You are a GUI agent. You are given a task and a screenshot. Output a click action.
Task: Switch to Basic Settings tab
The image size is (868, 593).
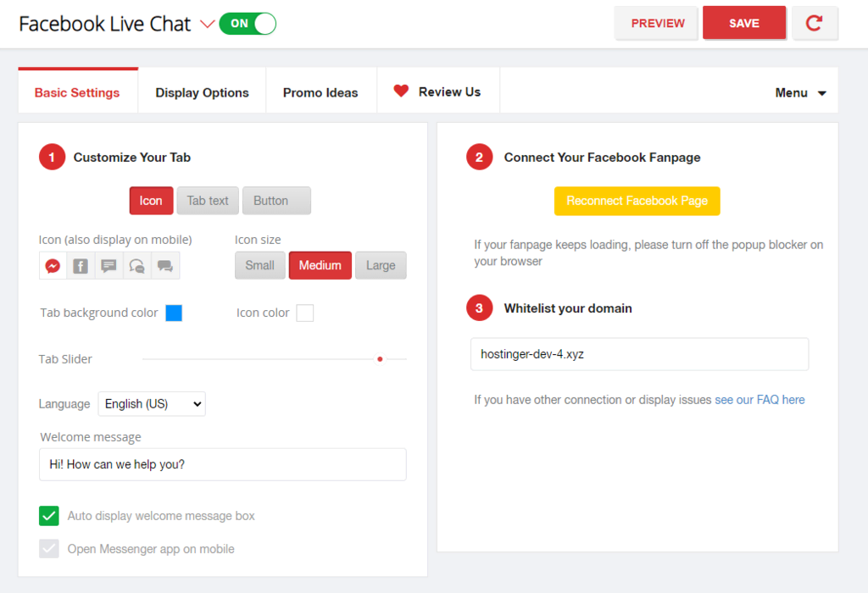point(77,92)
